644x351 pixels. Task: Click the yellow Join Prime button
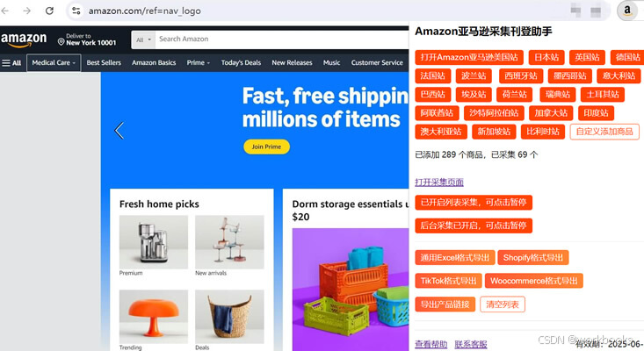tap(266, 147)
